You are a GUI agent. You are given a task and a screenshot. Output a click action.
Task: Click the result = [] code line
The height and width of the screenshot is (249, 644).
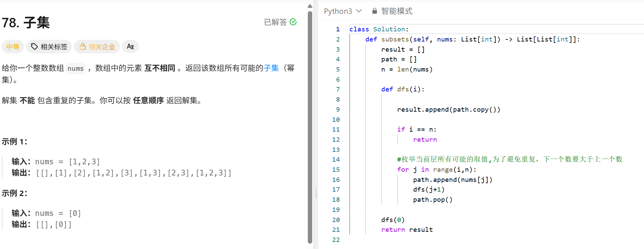pyautogui.click(x=403, y=50)
